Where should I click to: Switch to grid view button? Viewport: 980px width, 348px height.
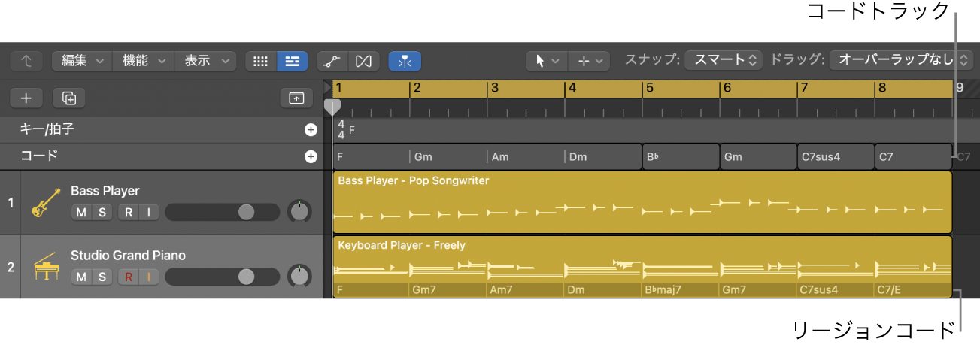click(261, 61)
